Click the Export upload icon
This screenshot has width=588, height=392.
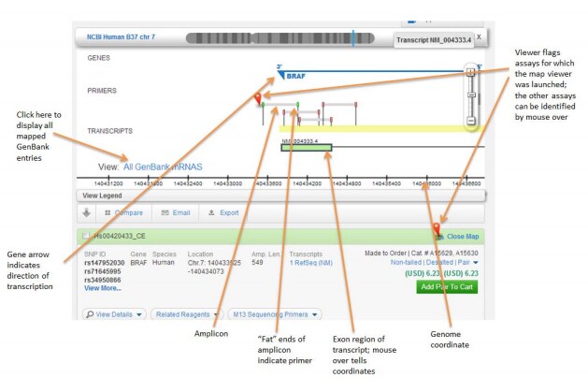[211, 212]
